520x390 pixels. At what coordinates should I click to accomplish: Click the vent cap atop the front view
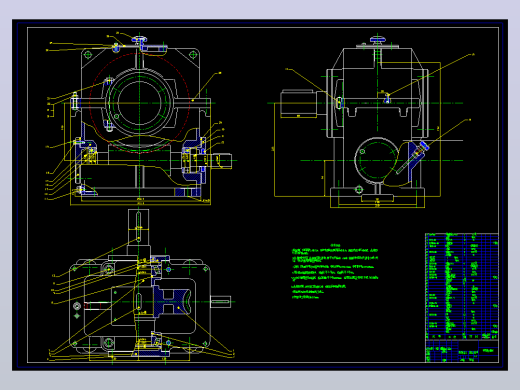(139, 39)
